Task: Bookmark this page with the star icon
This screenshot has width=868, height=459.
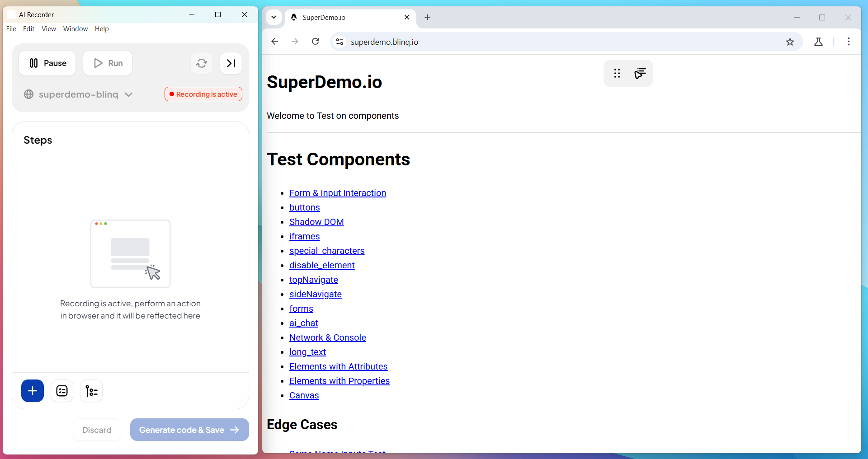Action: click(x=790, y=42)
